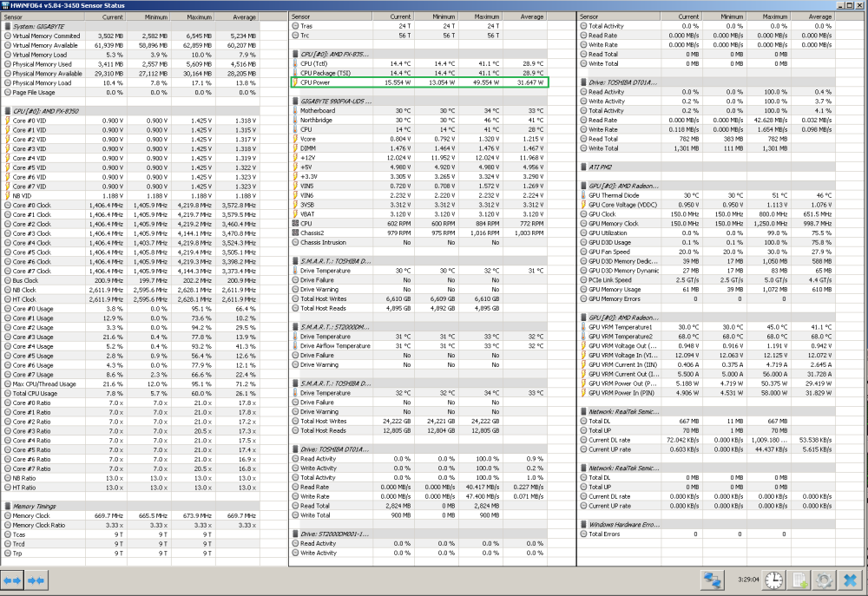This screenshot has height=596, width=868.
Task: Open sensor settings via the gear icon
Action: click(825, 580)
